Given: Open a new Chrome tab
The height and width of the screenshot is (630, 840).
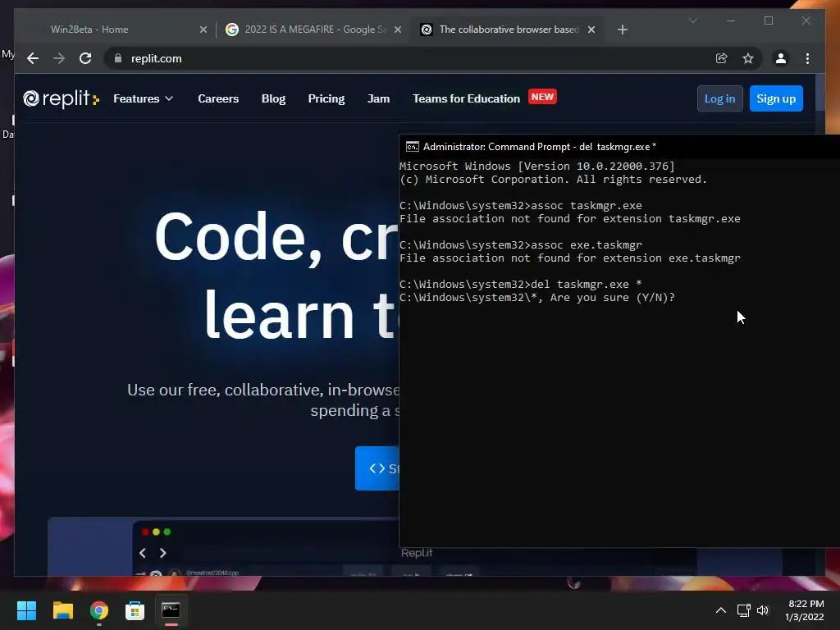Looking at the screenshot, I should [622, 30].
